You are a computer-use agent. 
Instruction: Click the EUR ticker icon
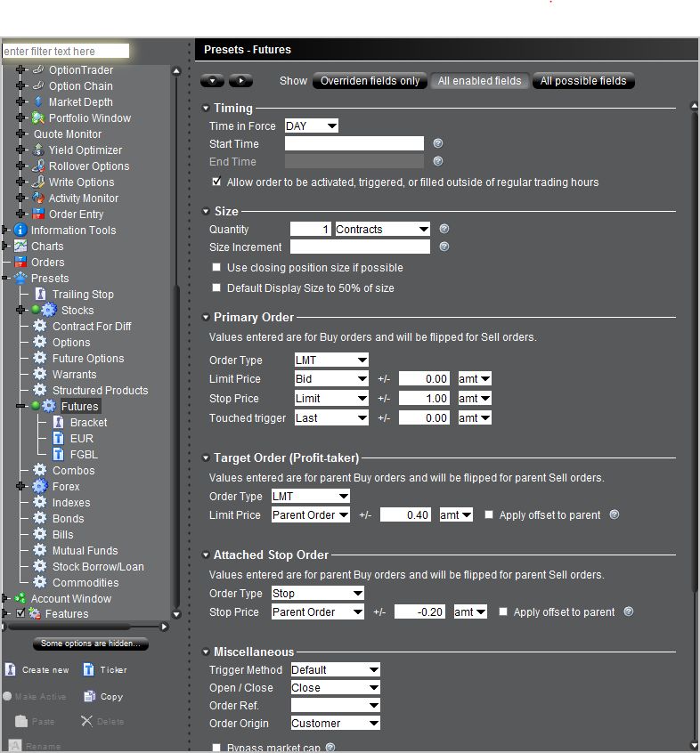coord(58,438)
